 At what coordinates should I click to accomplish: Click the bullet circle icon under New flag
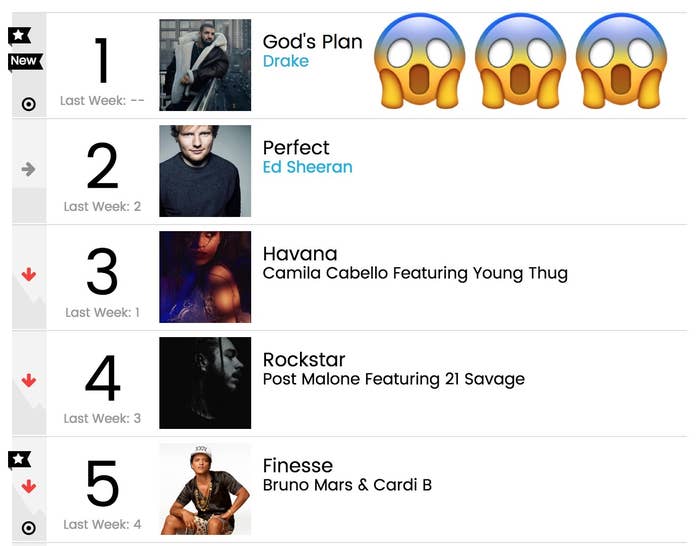point(29,104)
